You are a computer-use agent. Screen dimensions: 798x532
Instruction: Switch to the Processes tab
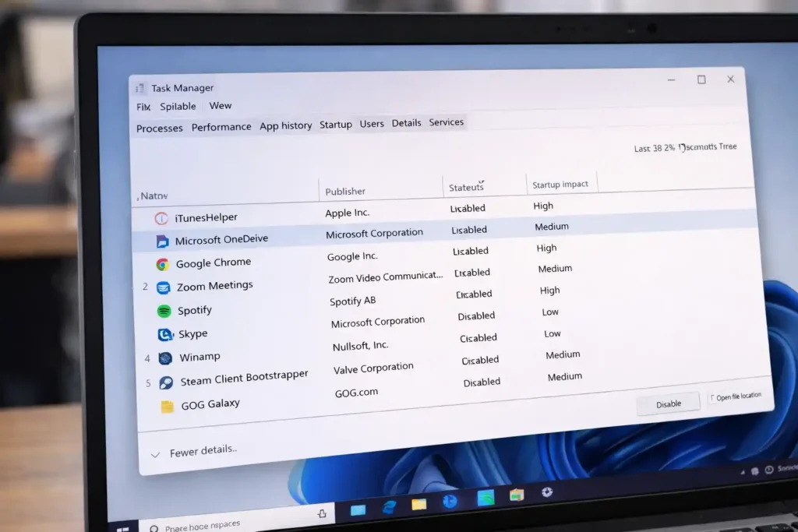coord(159,129)
